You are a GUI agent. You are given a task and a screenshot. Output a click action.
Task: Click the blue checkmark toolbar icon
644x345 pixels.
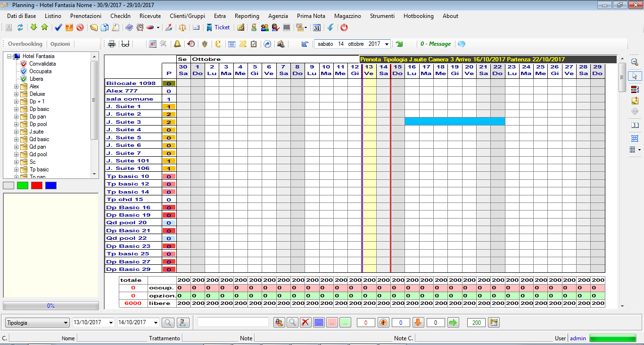pos(58,27)
